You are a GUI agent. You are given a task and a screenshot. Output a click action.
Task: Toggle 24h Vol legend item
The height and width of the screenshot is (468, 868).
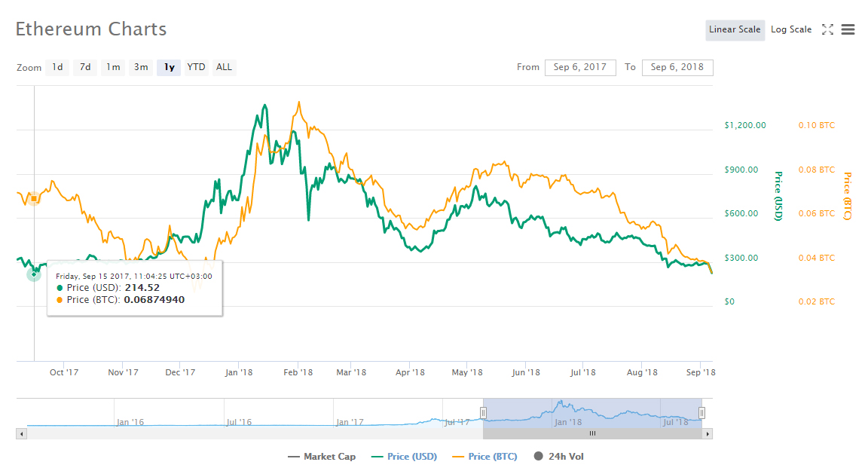(558, 456)
